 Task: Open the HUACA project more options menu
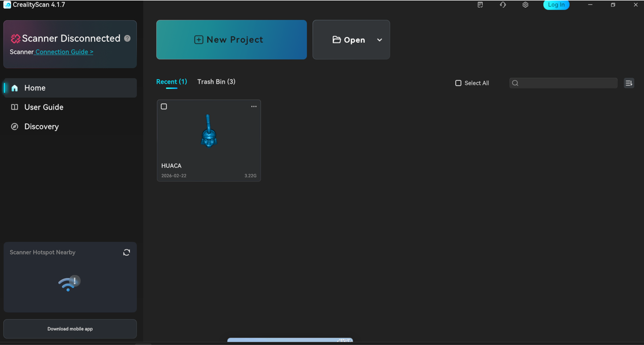[254, 106]
